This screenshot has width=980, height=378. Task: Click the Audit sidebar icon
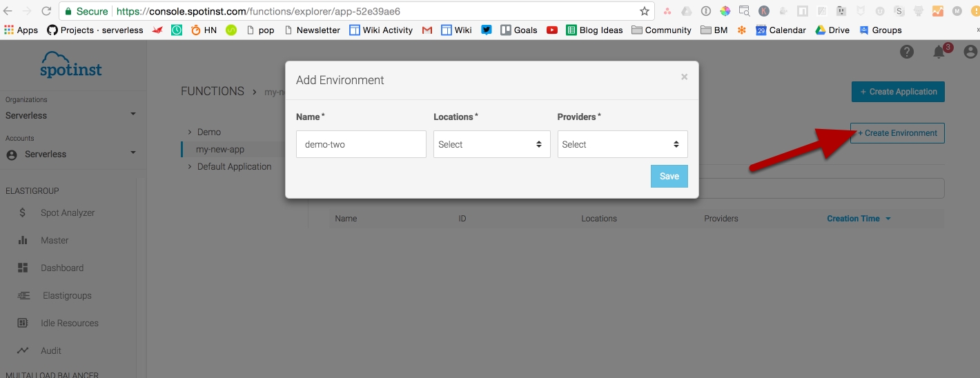pos(23,350)
